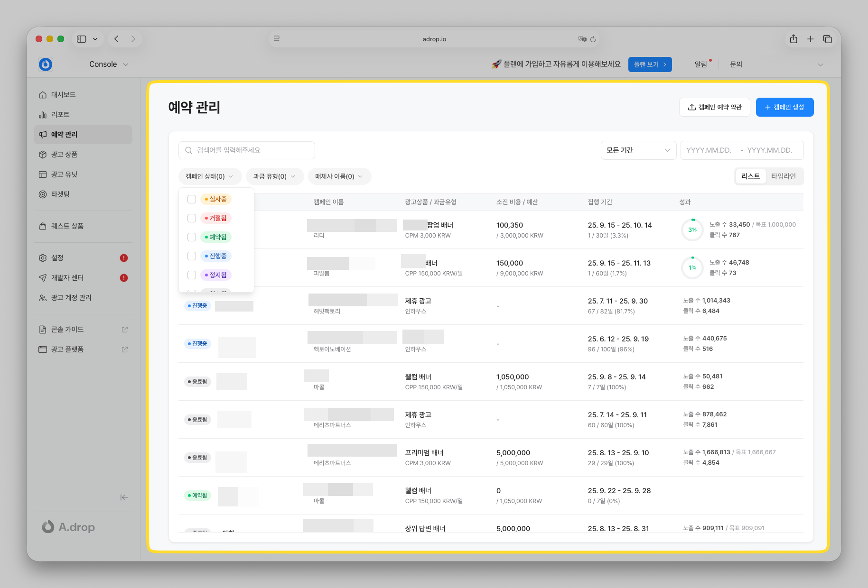Collapse sidebar with the arrow icon
The image size is (868, 588).
pyautogui.click(x=124, y=497)
